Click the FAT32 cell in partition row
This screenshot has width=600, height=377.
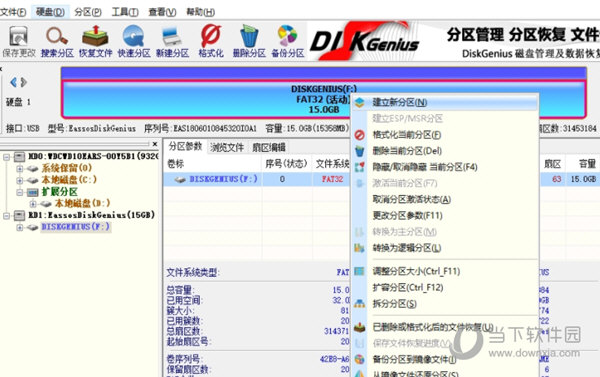332,179
